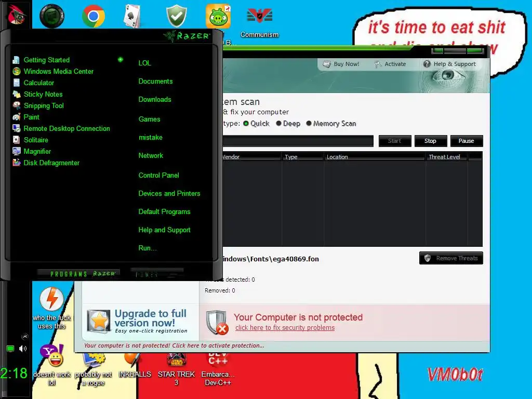Viewport: 532px width, 399px height.
Task: Open the Bad Piggies desktop icon
Action: point(218,16)
